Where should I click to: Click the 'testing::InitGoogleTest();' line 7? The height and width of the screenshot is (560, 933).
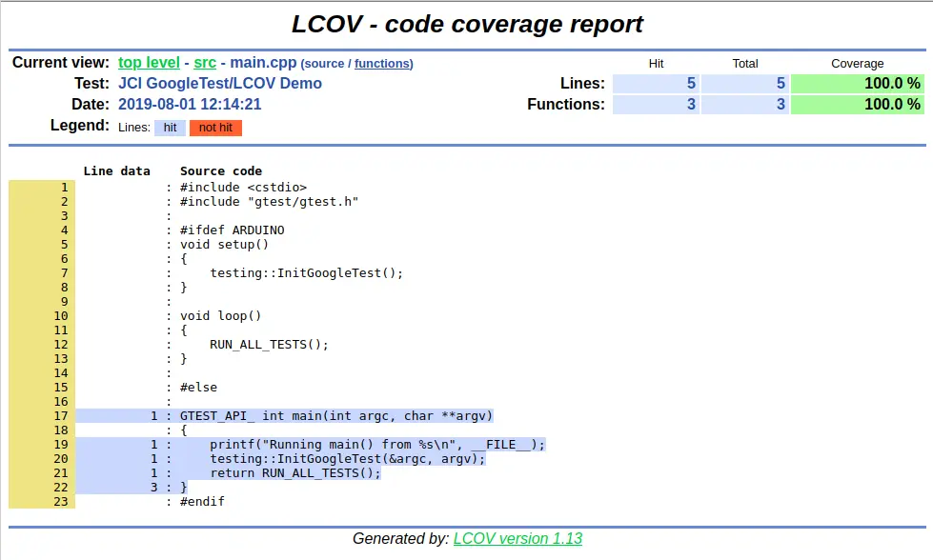(x=307, y=273)
